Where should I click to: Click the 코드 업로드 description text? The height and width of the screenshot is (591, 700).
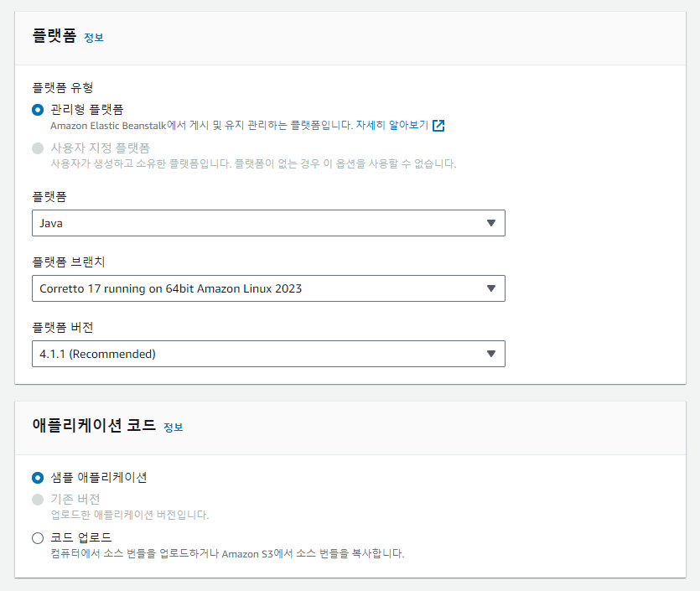click(226, 554)
